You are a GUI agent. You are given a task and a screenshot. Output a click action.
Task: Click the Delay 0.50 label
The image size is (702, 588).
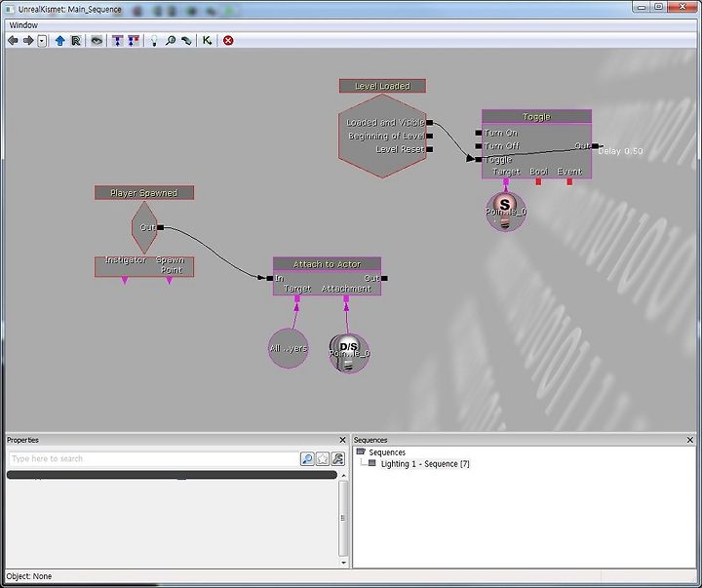point(620,151)
